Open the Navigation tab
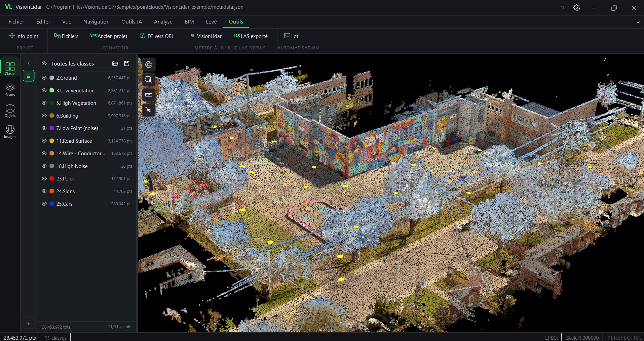The width and height of the screenshot is (644, 341). [x=97, y=22]
